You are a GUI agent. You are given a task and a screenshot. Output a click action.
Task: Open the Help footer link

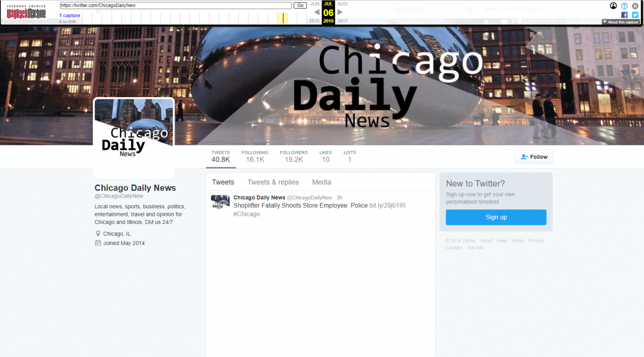[x=502, y=241]
